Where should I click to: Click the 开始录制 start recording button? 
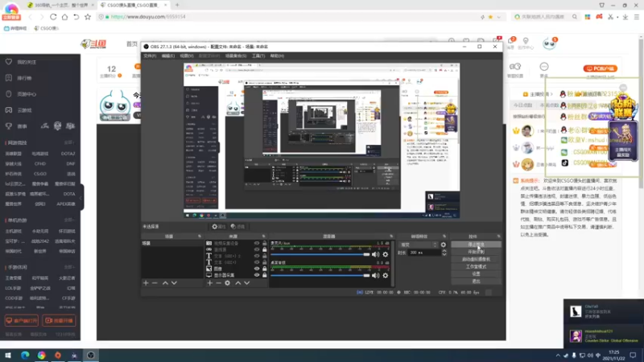[476, 252]
